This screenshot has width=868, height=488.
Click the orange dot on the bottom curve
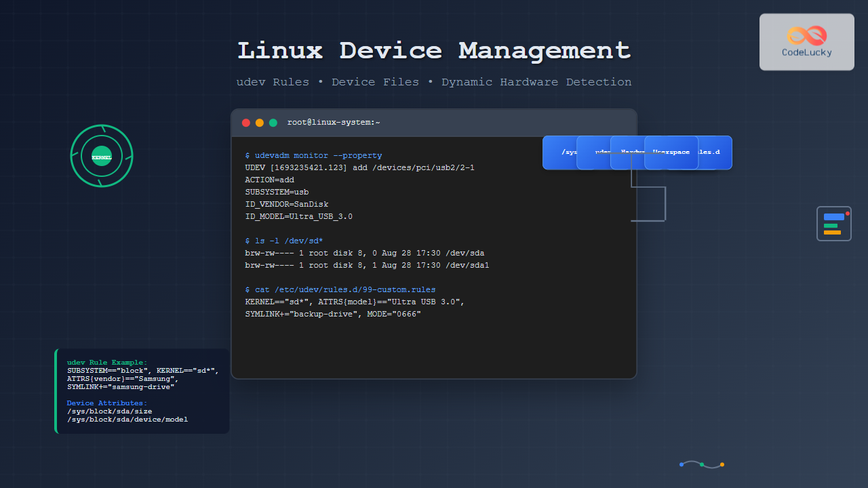click(x=722, y=464)
